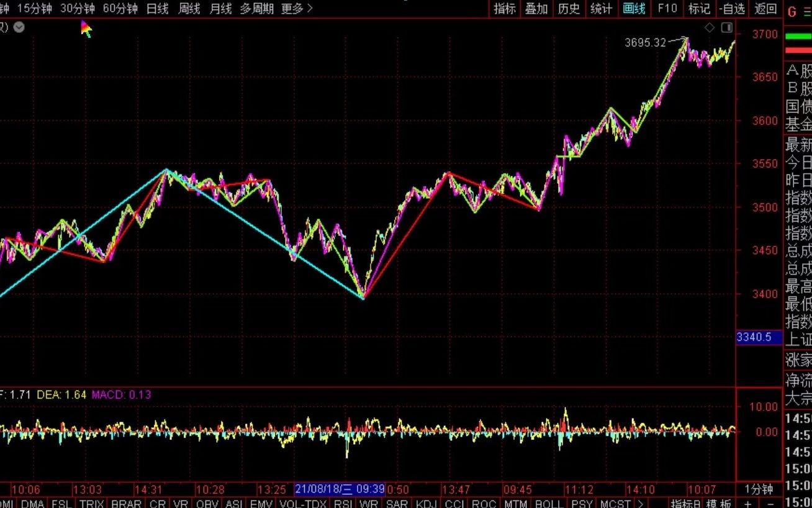Select the ROC indicator tab
This screenshot has width=812, height=508.
click(484, 504)
